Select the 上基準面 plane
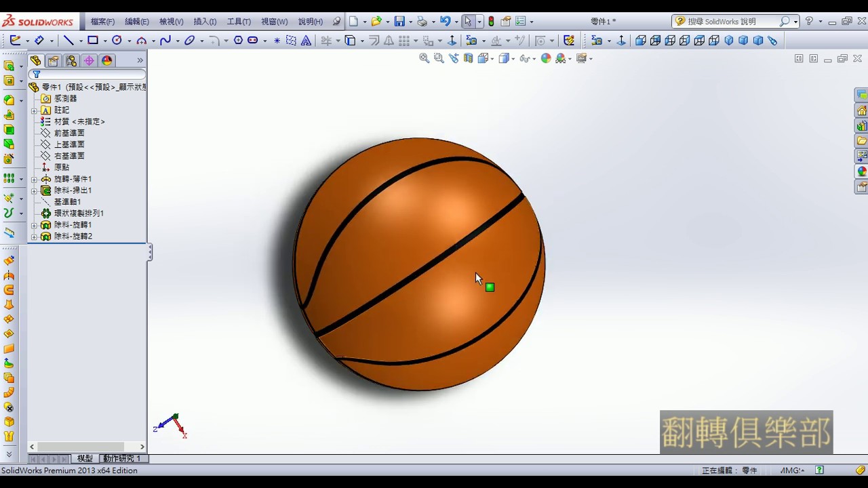 pyautogui.click(x=69, y=144)
